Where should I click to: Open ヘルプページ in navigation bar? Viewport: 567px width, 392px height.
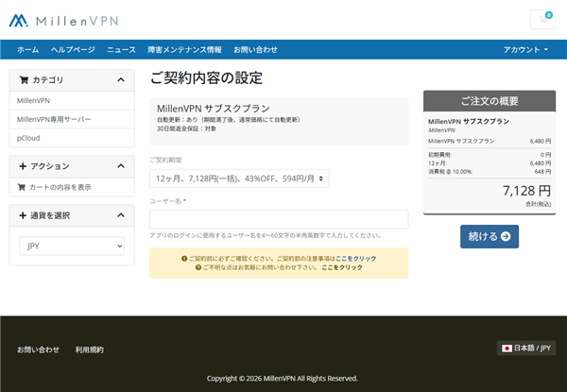point(73,50)
